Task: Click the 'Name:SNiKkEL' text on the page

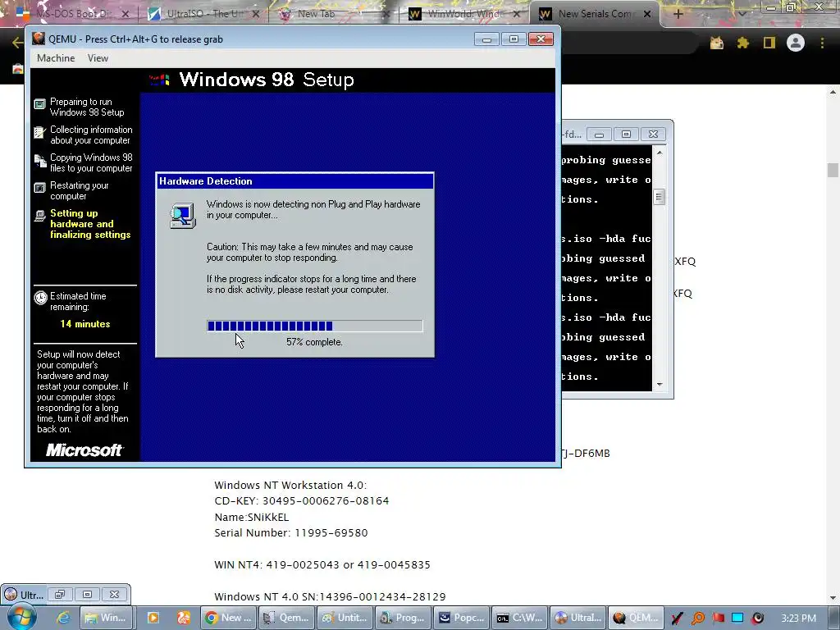Action: pyautogui.click(x=251, y=517)
